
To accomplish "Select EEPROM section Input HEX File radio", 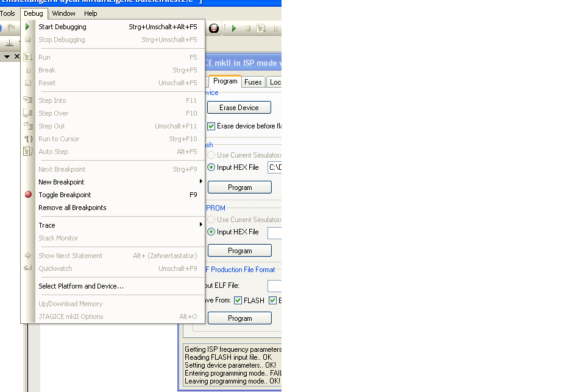I will [211, 232].
